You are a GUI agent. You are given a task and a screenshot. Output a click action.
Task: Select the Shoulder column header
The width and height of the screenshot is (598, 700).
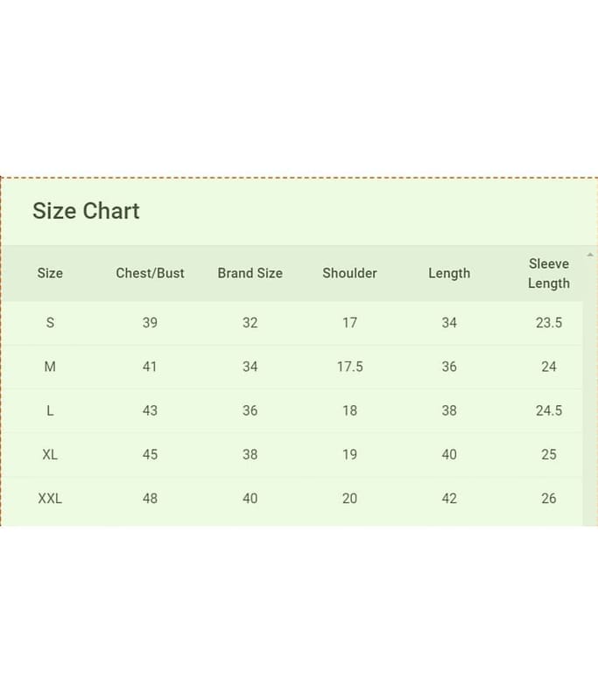click(x=349, y=273)
